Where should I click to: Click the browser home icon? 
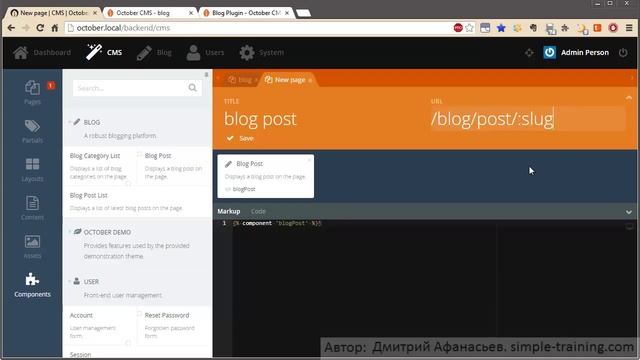point(55,28)
